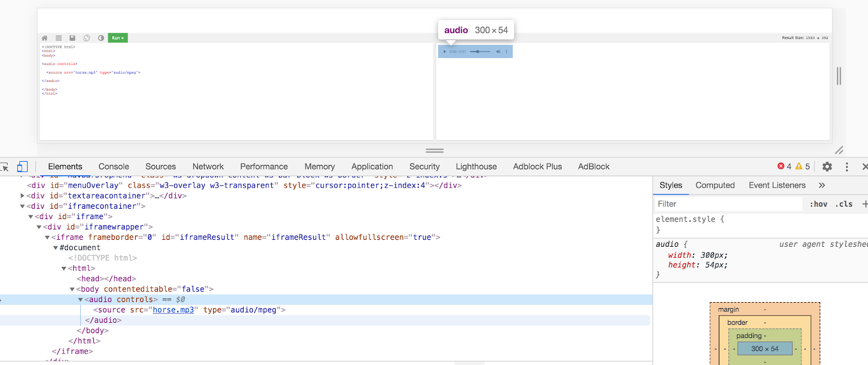
Task: Switch to the Styles pane tab
Action: point(671,185)
